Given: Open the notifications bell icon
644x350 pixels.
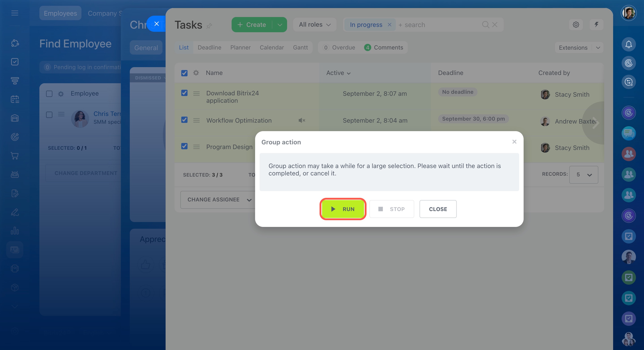Looking at the screenshot, I should 629,44.
